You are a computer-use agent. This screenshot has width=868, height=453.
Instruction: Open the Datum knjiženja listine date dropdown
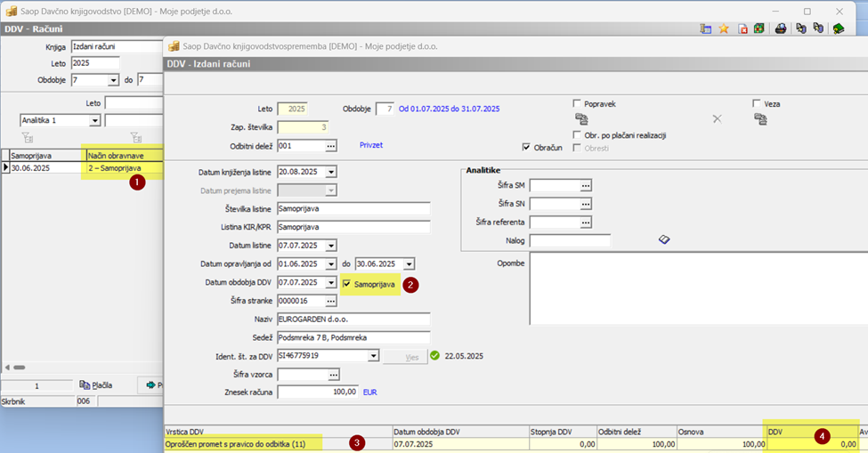click(x=331, y=172)
